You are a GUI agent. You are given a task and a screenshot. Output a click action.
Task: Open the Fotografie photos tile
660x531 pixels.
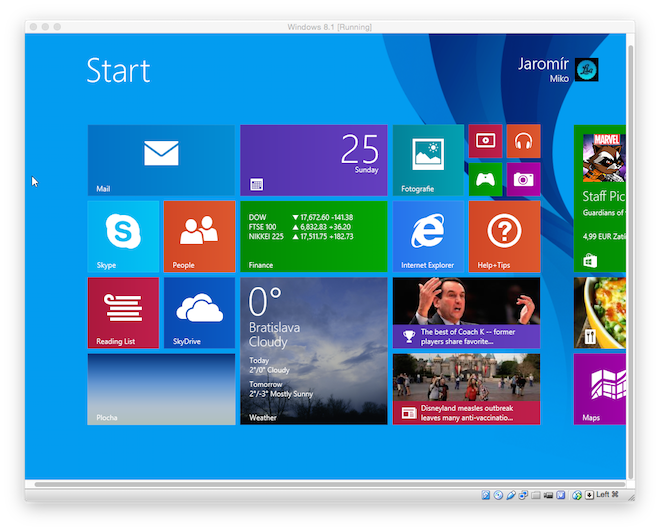click(428, 160)
